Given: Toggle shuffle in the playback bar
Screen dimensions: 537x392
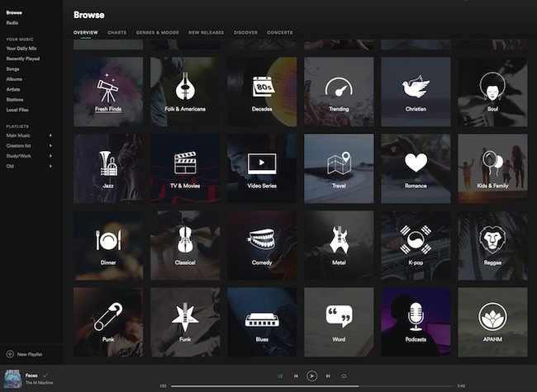Looking at the screenshot, I should point(281,375).
